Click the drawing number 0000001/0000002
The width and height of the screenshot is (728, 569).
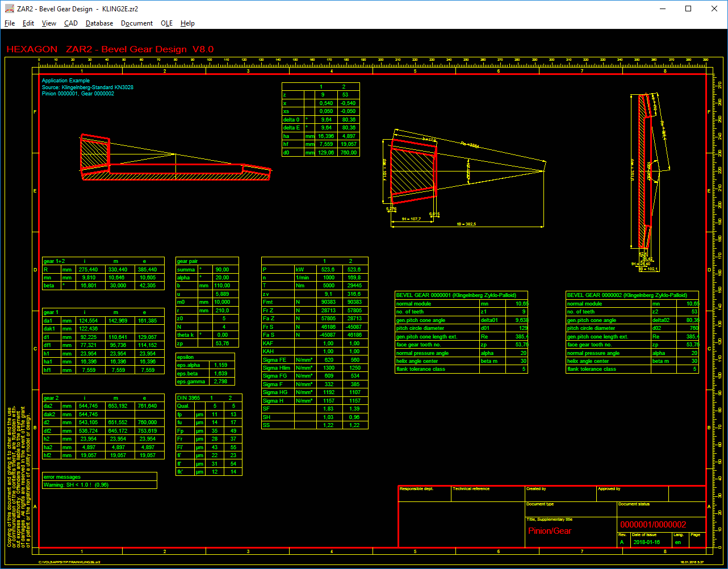tap(653, 525)
